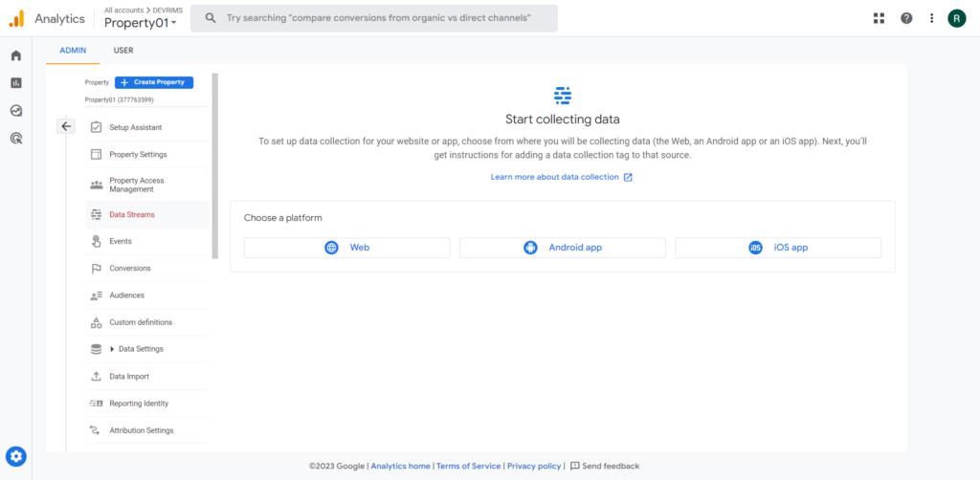The image size is (980, 480).
Task: Click the Setup Assistant checkbox icon
Action: (x=97, y=127)
